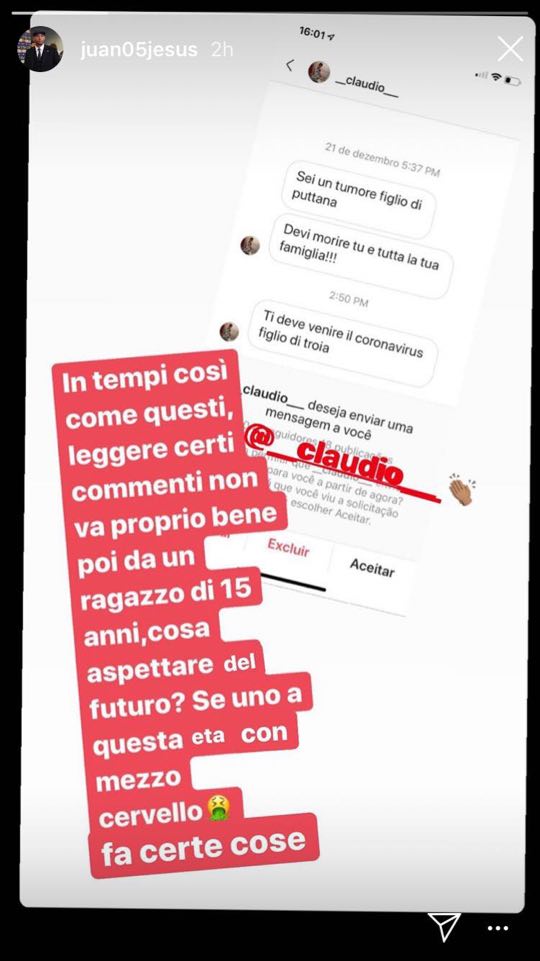540x961 pixels.
Task: Tap sender avatar beside coronavirus message
Action: click(x=229, y=332)
